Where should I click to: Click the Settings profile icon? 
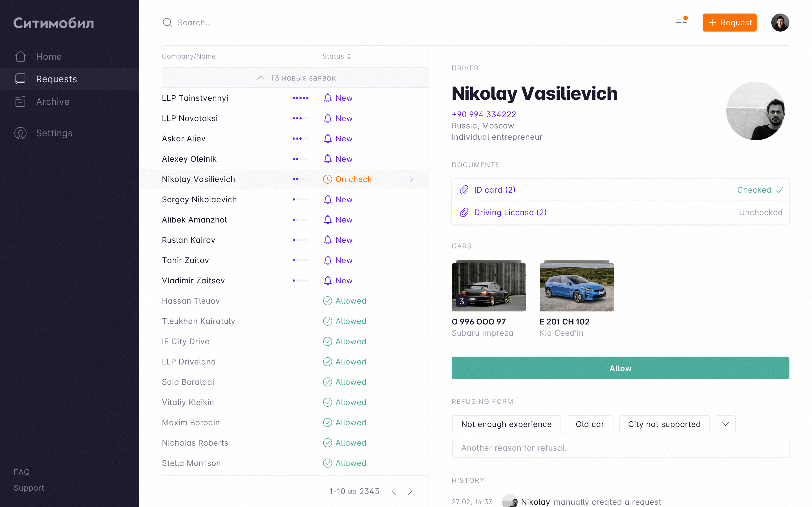[21, 133]
